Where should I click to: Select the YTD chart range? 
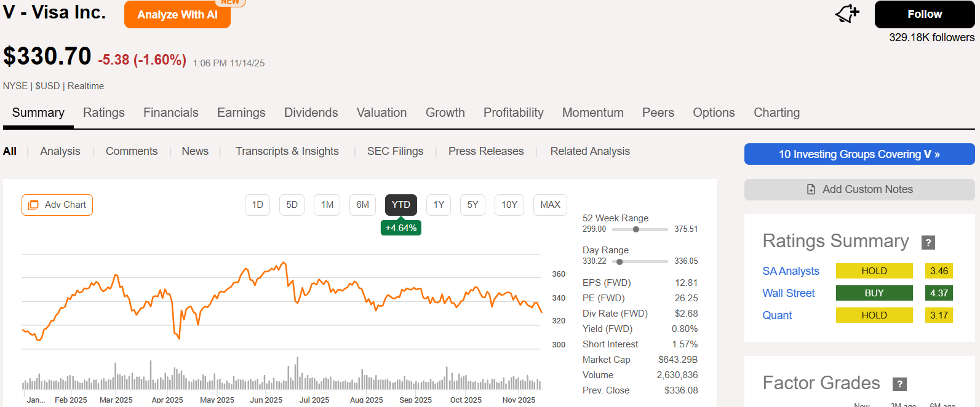pos(401,205)
